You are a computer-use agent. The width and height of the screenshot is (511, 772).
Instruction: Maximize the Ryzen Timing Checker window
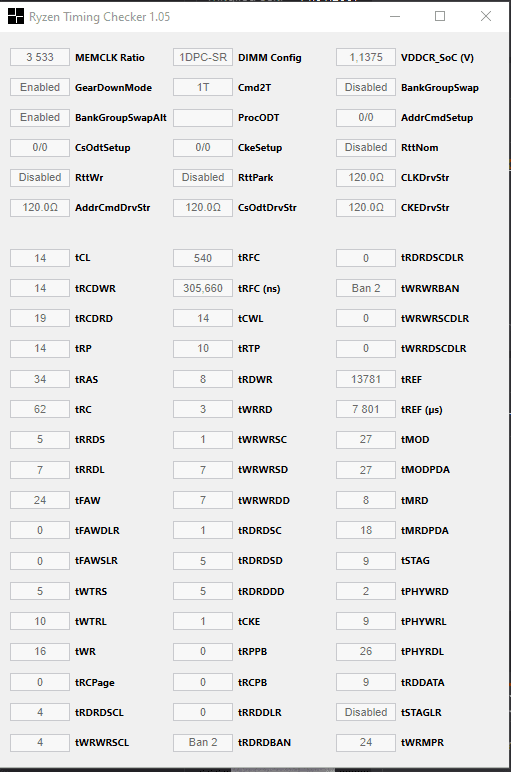coord(440,16)
